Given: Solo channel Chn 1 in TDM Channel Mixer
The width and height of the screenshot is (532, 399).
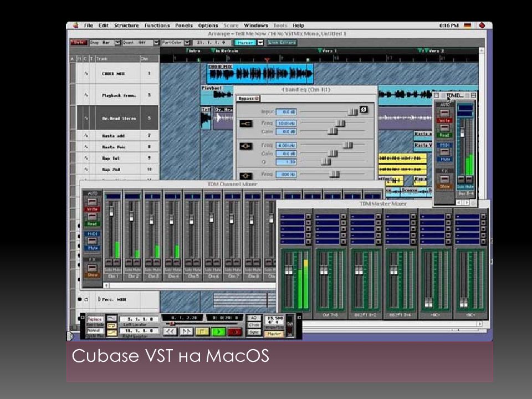Looking at the screenshot, I should coord(109,263).
